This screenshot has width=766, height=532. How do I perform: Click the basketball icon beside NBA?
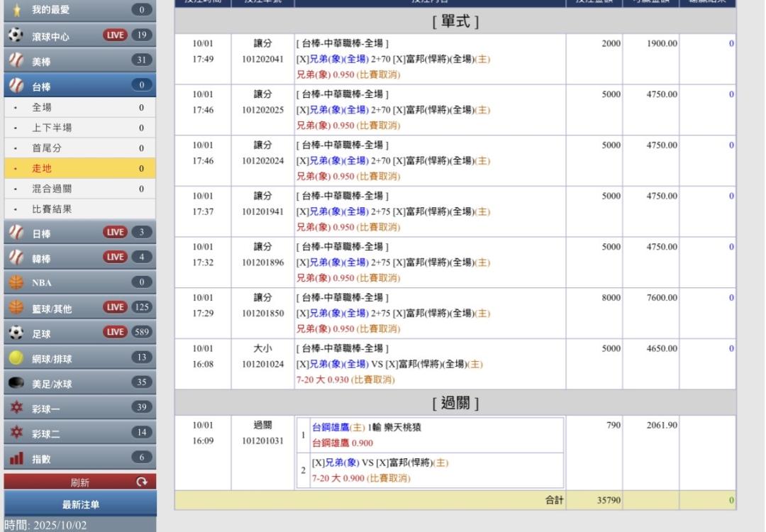point(16,282)
